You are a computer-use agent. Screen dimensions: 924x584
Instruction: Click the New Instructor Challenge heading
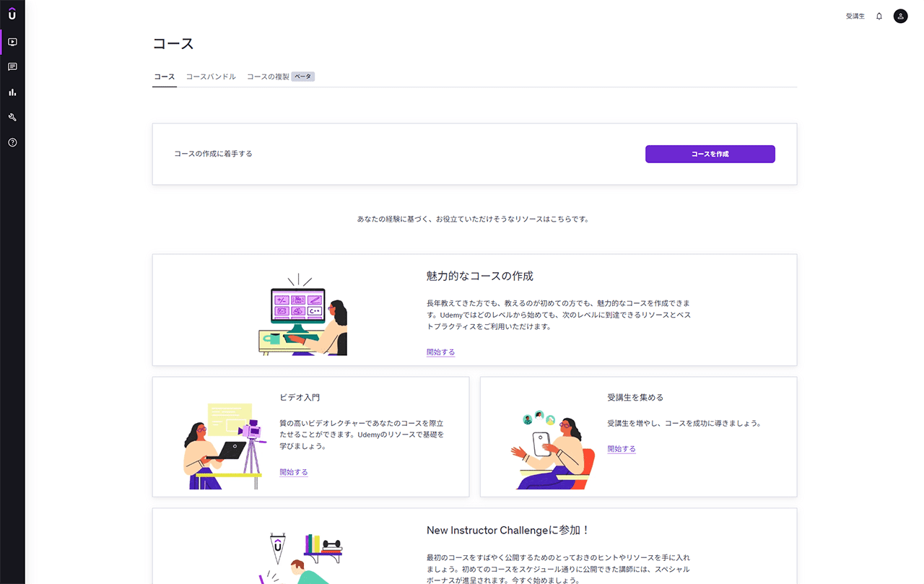click(507, 529)
